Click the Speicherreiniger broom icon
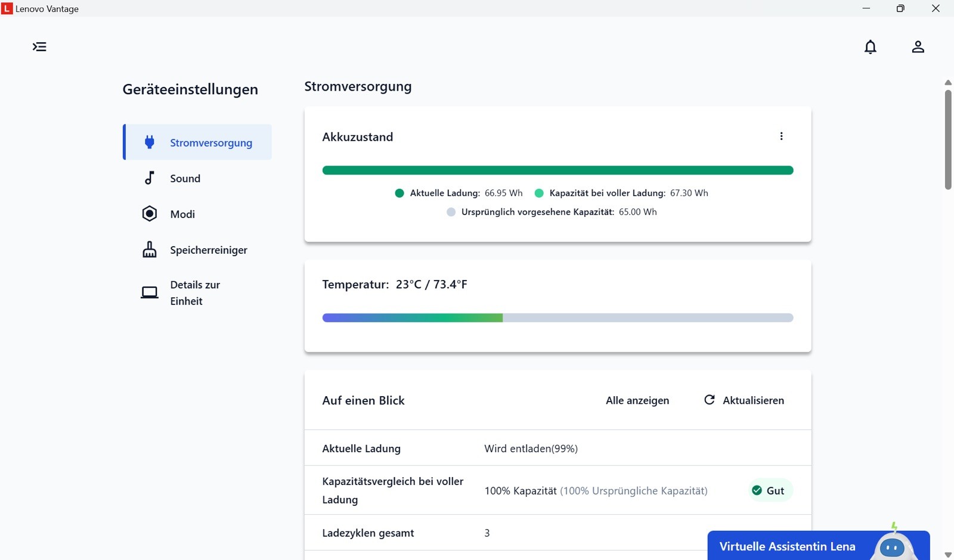954x560 pixels. (150, 249)
